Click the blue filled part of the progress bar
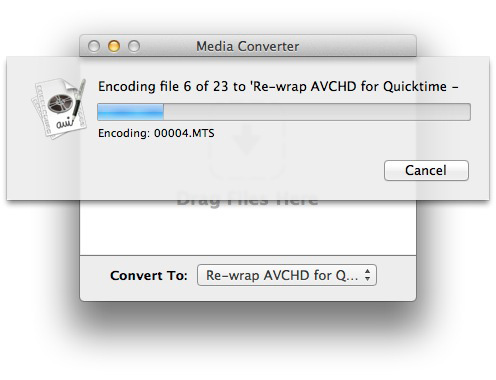 pyautogui.click(x=130, y=112)
